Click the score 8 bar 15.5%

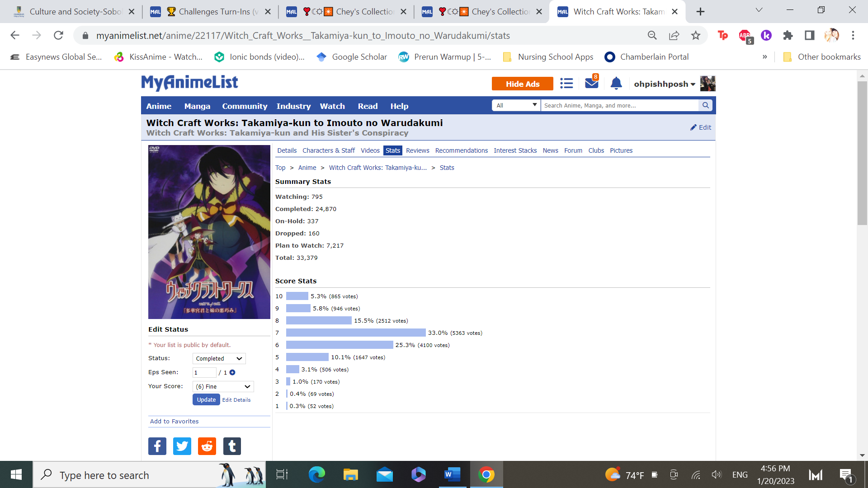coord(319,321)
